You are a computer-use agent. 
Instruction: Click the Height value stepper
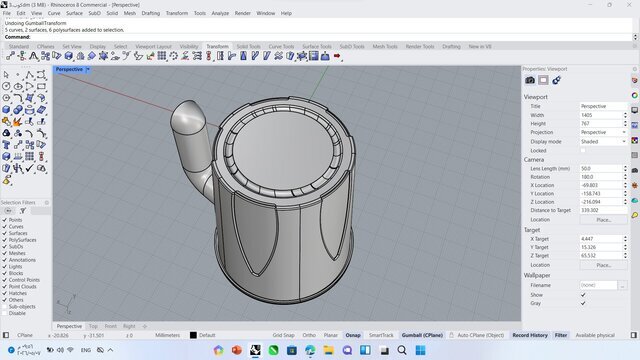[625, 124]
